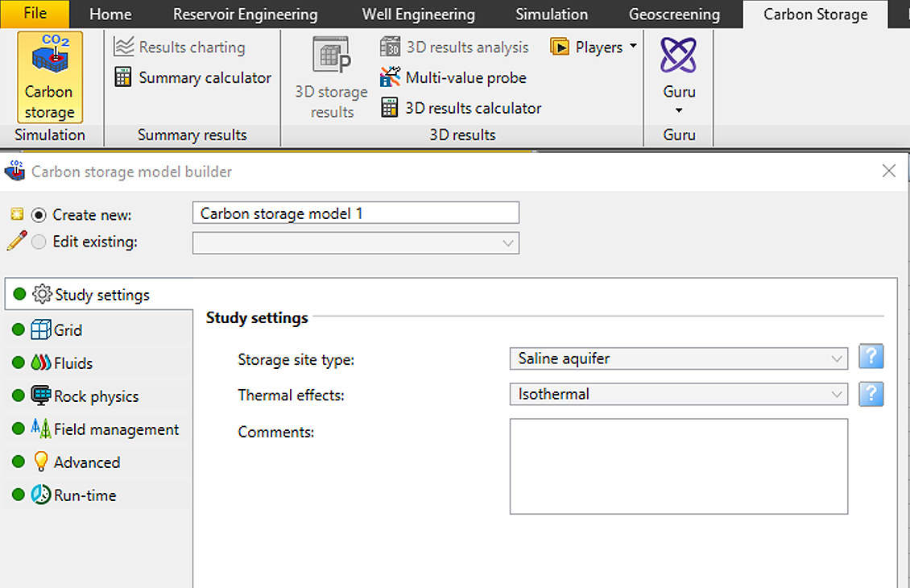
Task: Click the Comments text box
Action: [x=678, y=466]
